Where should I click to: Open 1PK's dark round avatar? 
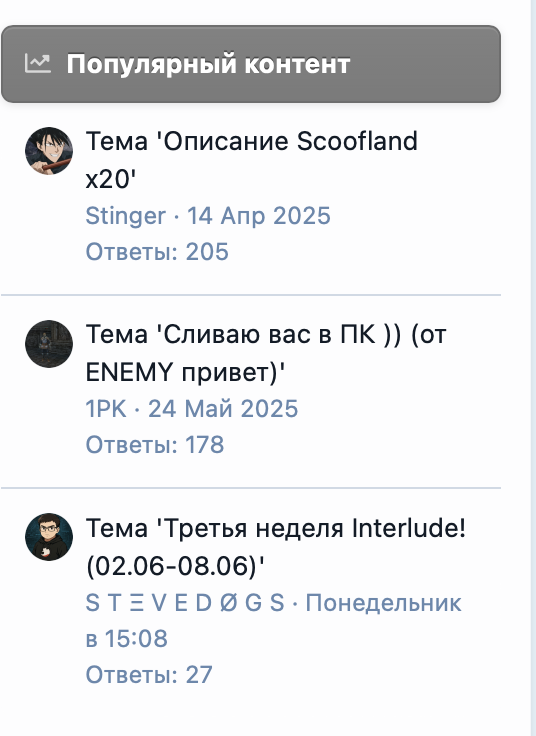pos(49,344)
